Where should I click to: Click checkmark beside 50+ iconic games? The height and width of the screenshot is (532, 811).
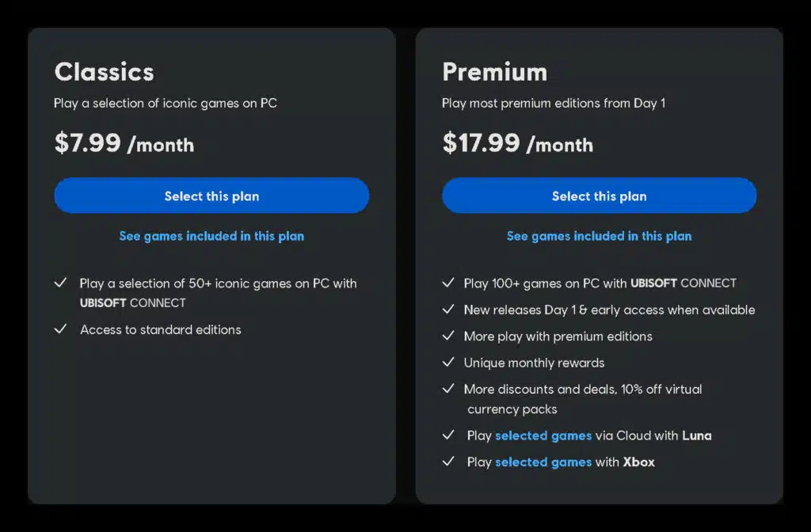60,283
